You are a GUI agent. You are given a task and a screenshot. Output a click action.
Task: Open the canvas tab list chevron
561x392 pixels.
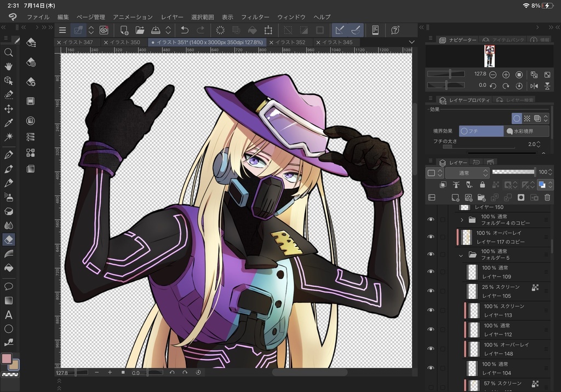click(412, 42)
